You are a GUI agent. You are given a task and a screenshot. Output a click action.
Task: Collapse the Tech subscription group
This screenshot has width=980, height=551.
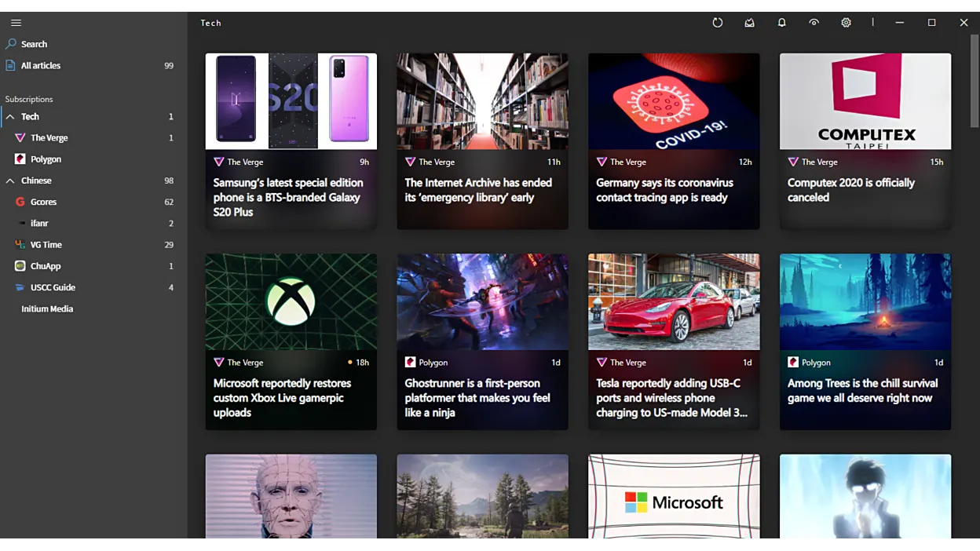(10, 117)
